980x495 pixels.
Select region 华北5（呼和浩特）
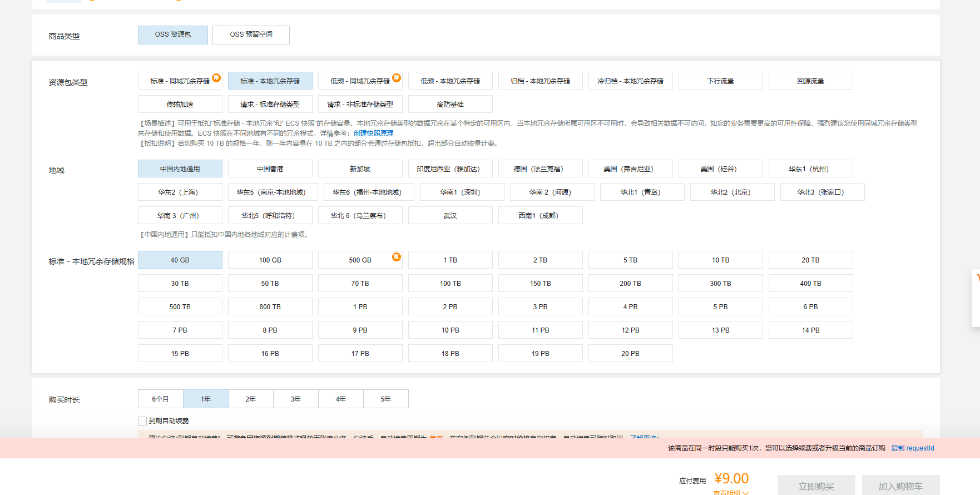tap(270, 216)
